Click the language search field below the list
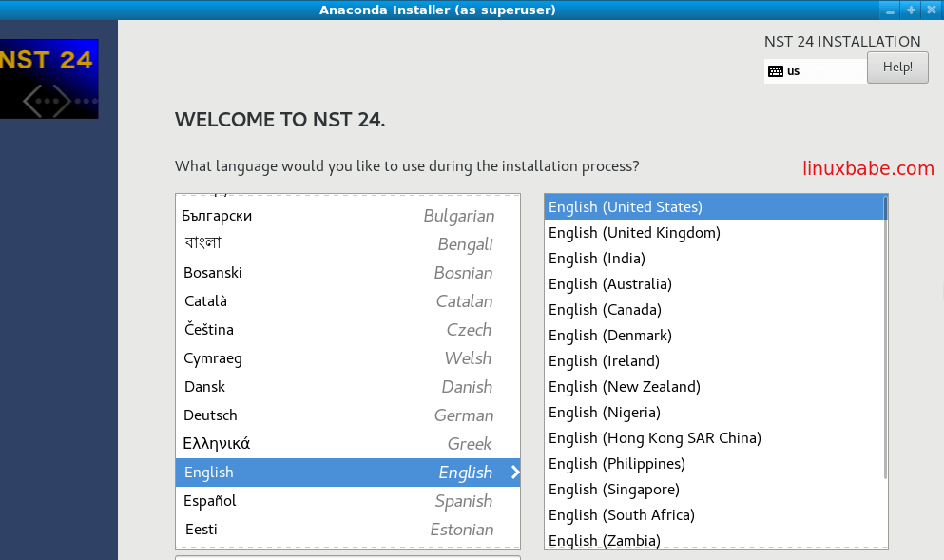The image size is (944, 560). 347,557
